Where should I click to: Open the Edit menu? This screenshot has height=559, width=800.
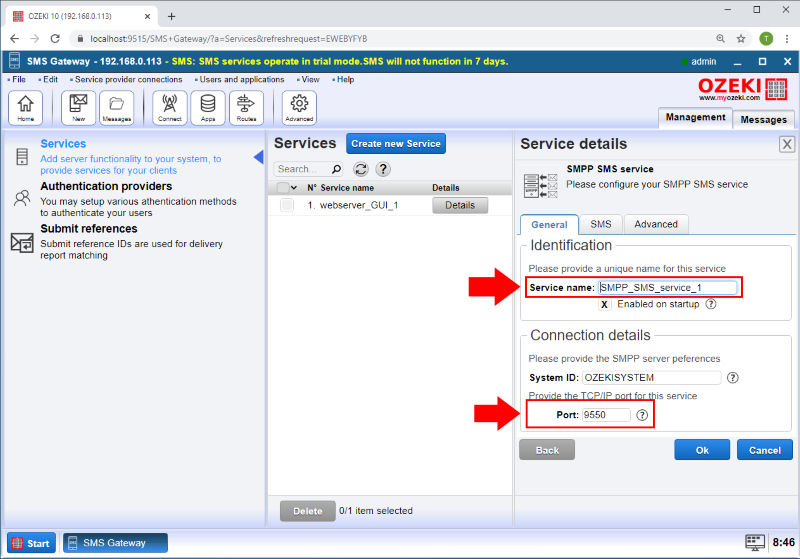click(x=50, y=80)
